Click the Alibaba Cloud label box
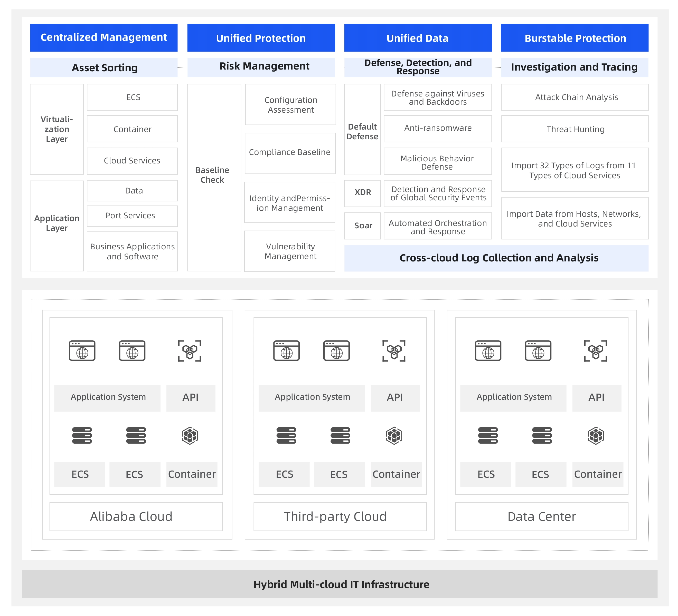 pos(136,516)
